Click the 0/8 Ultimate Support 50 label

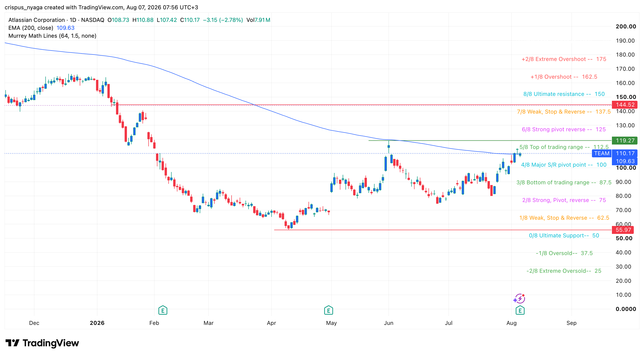coord(564,236)
